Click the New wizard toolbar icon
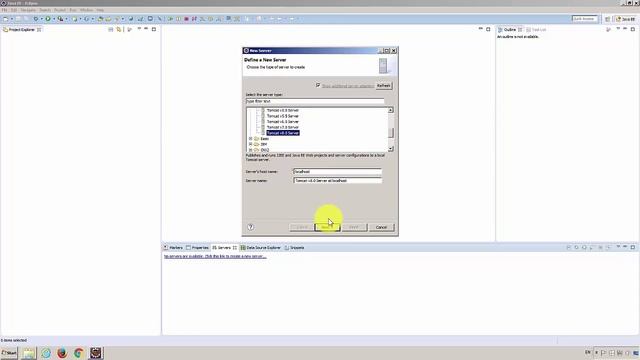640x360 pixels. 6,19
